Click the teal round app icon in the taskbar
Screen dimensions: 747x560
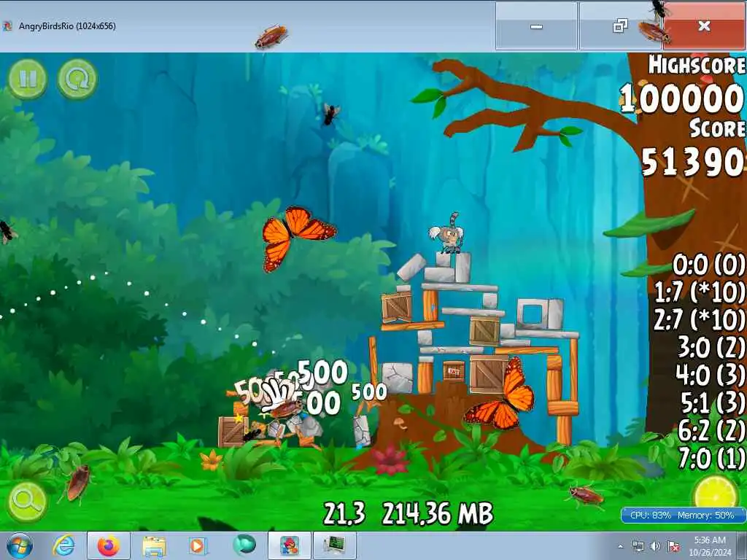(x=244, y=545)
